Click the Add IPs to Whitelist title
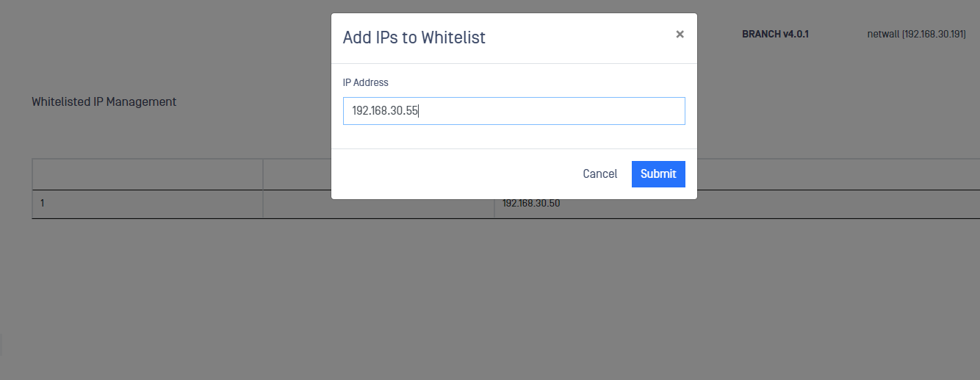The image size is (980, 380). pos(414,37)
